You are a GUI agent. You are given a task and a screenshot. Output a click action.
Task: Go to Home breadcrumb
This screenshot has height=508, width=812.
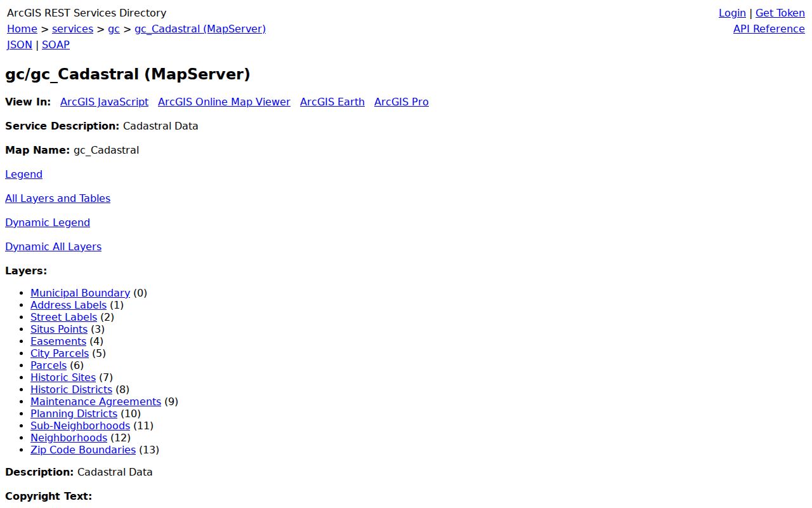coord(22,29)
